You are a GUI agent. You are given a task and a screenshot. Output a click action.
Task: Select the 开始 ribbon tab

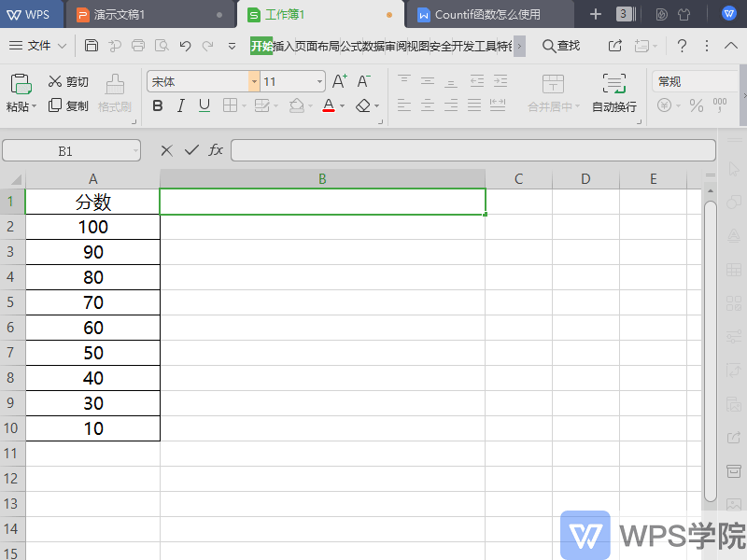pyautogui.click(x=261, y=46)
